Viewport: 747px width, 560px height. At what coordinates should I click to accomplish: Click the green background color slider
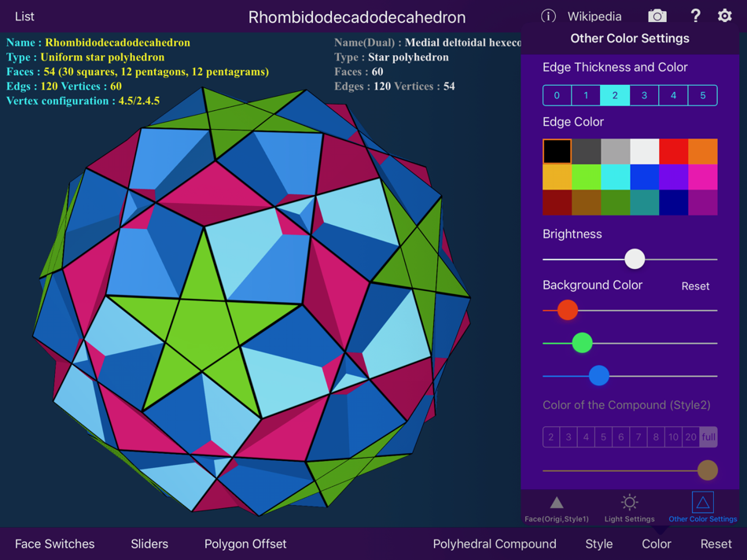click(x=582, y=343)
